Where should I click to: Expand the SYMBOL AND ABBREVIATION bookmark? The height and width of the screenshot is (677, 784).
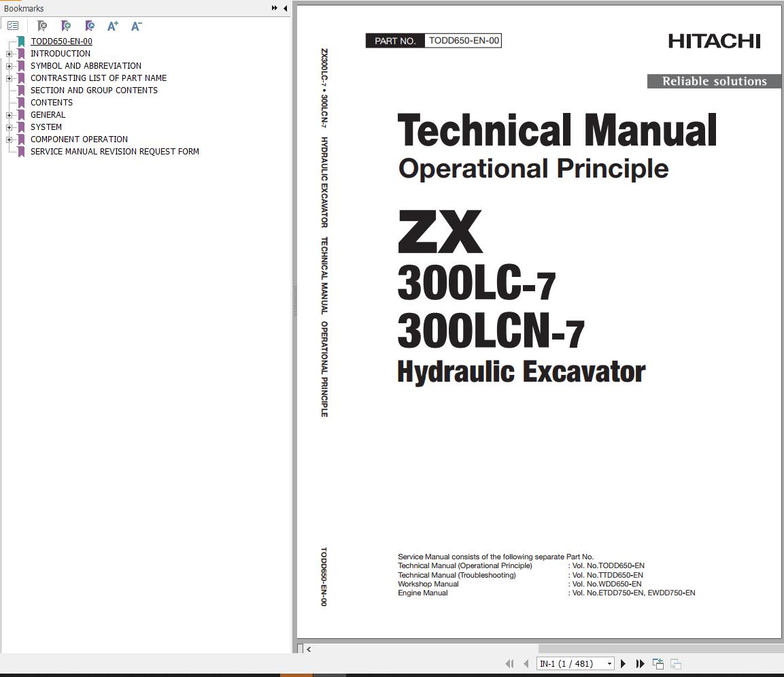pyautogui.click(x=9, y=66)
